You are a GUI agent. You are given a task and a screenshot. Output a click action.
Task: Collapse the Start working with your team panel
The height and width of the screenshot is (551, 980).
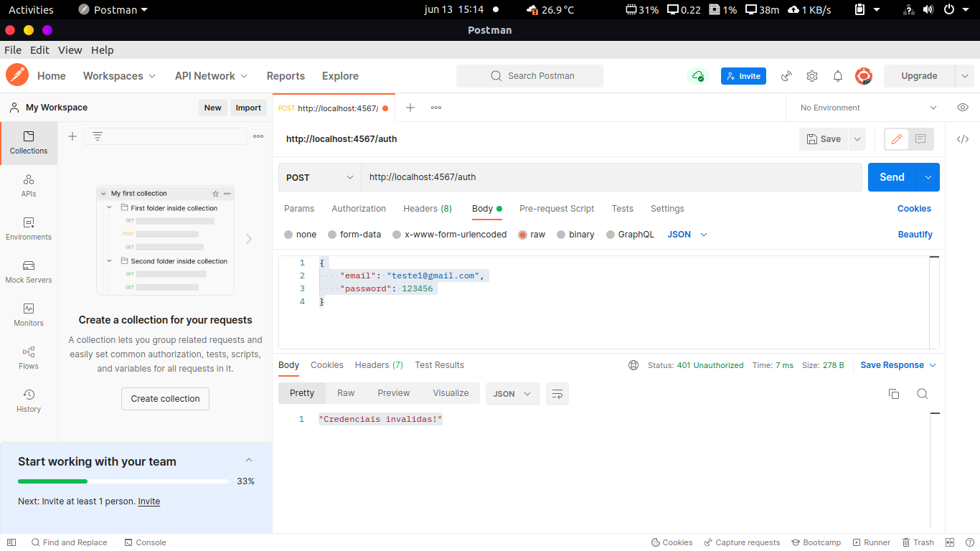(249, 461)
